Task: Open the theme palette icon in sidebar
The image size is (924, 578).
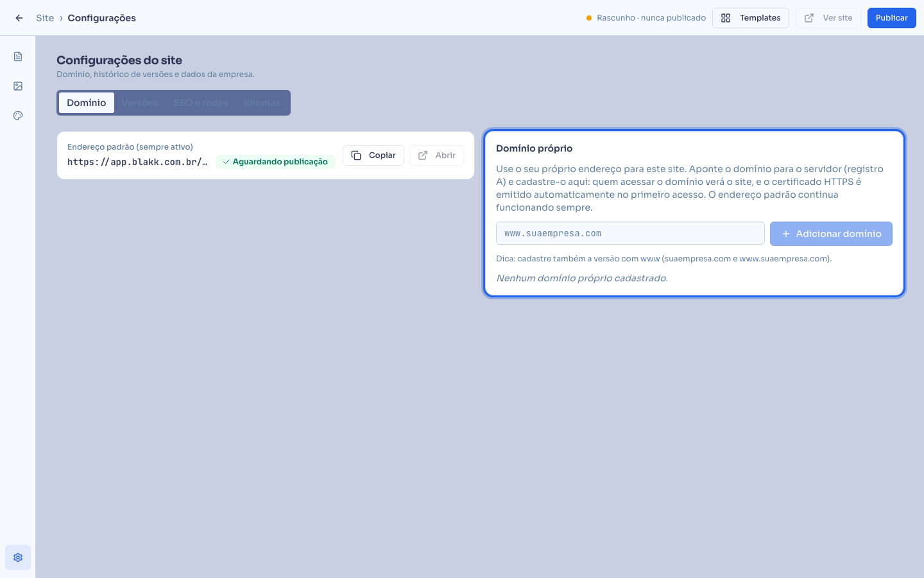Action: 18,116
